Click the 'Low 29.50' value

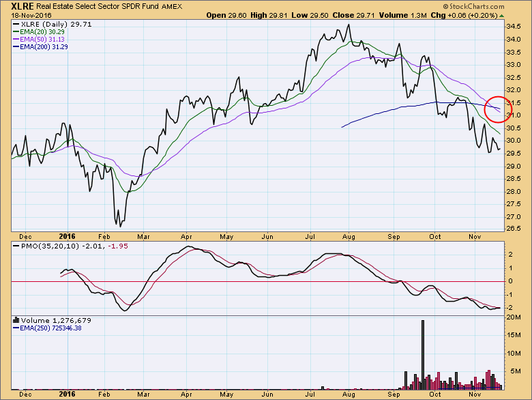click(310, 15)
